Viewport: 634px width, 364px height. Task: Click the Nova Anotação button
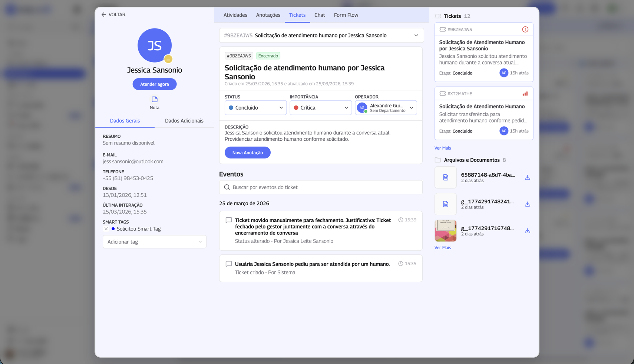(247, 153)
